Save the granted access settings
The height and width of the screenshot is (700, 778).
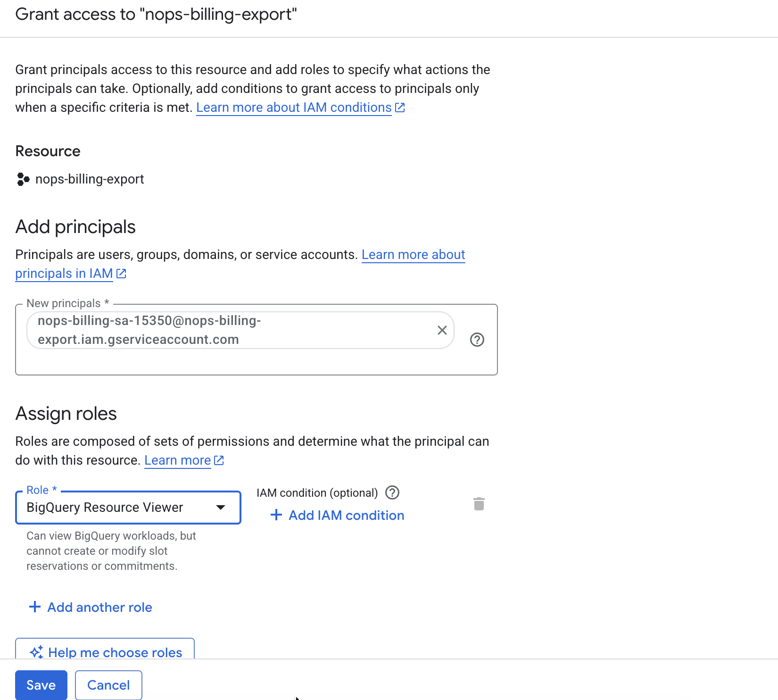pos(41,685)
